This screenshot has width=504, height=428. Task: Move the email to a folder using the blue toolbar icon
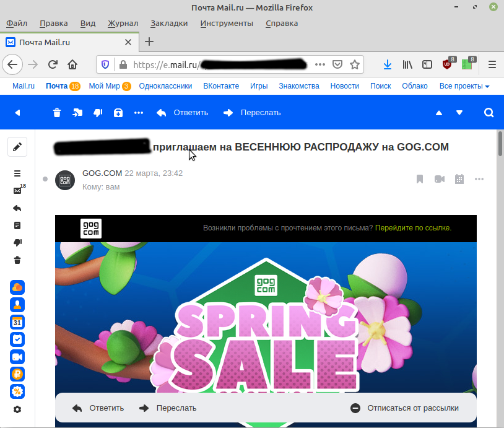click(77, 113)
